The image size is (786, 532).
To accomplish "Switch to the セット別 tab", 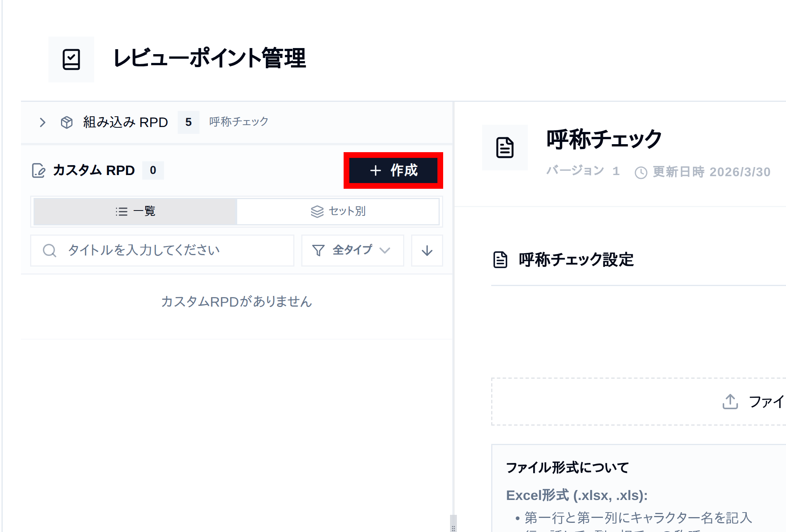I will point(338,211).
